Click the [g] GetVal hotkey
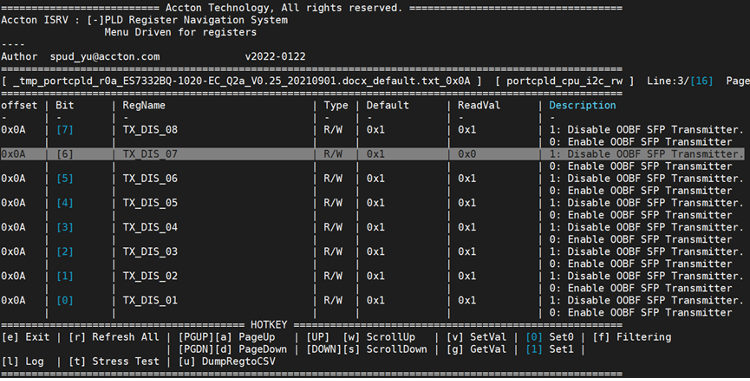This screenshot has height=381, width=750. pos(476,349)
